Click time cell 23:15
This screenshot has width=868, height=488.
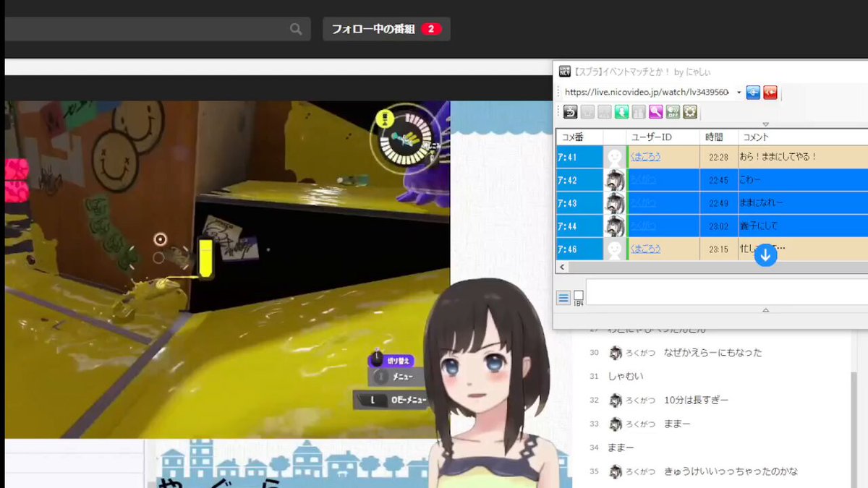(x=718, y=249)
